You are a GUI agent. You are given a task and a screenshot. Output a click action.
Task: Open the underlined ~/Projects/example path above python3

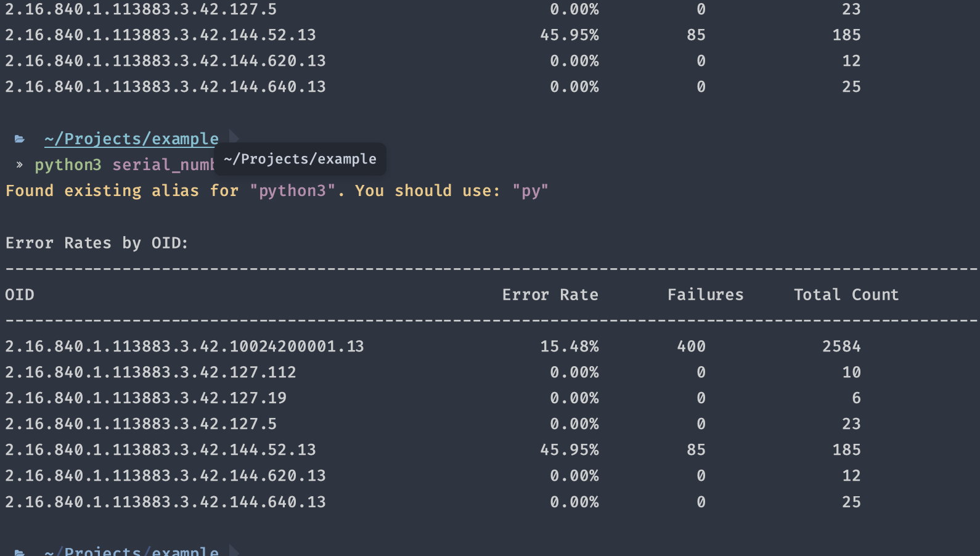pos(131,139)
